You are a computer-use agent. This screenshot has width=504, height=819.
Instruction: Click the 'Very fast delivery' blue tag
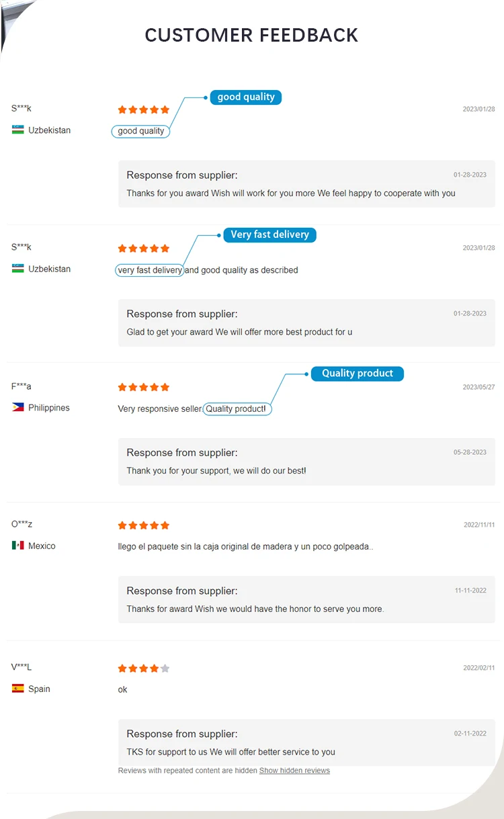click(x=269, y=234)
